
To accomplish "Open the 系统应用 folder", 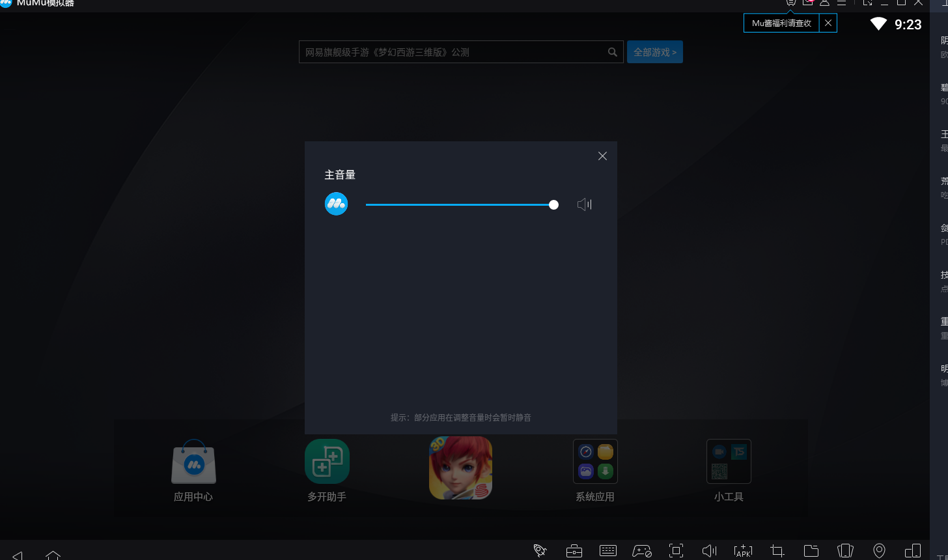I will point(595,461).
